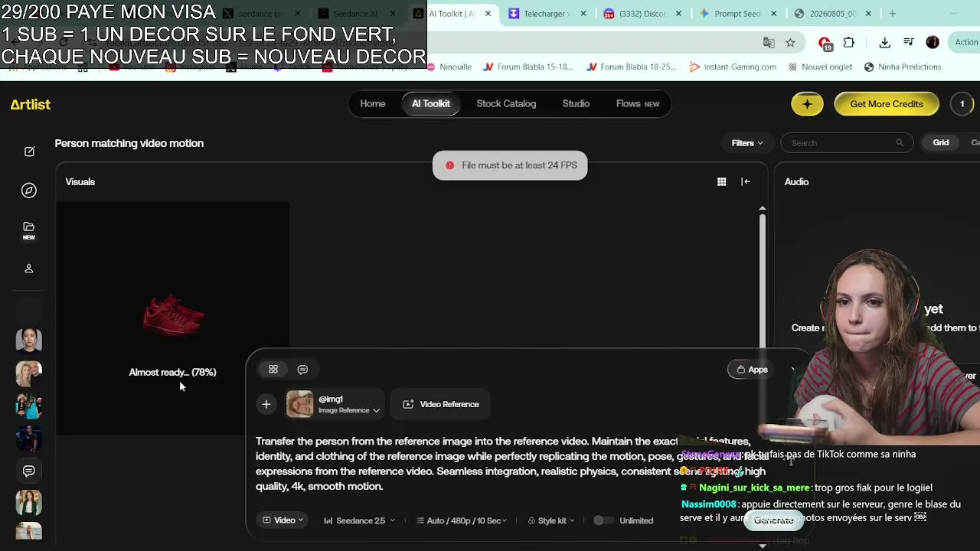Select the grid mode icon in prompt box
This screenshot has height=551, width=980.
point(273,370)
